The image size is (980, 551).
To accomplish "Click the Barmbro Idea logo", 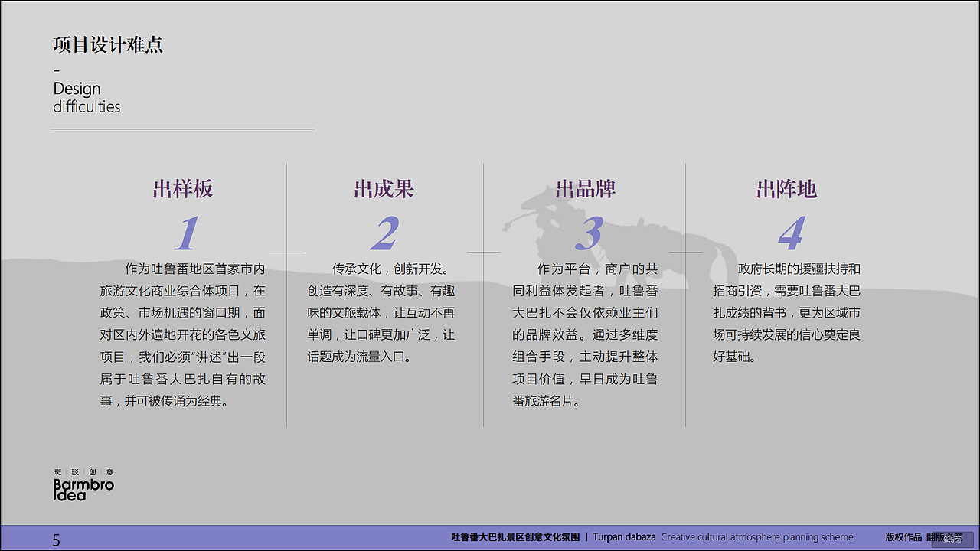I will click(81, 488).
